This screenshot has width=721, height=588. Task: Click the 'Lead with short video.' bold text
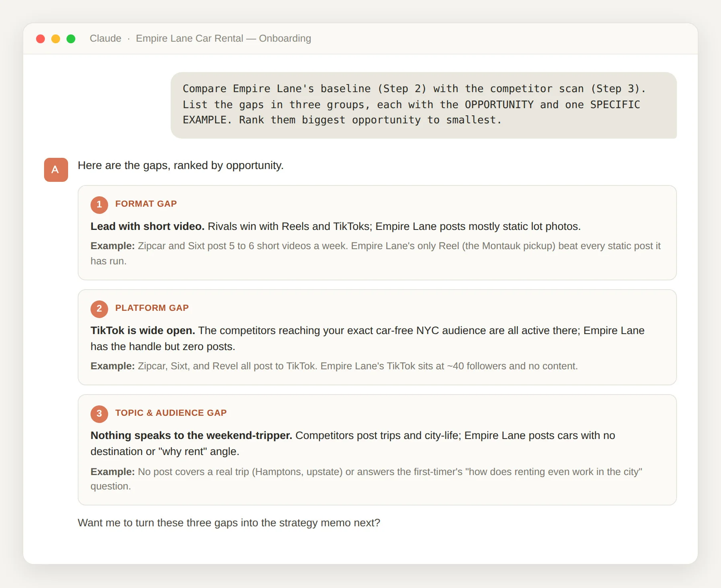pyautogui.click(x=147, y=226)
